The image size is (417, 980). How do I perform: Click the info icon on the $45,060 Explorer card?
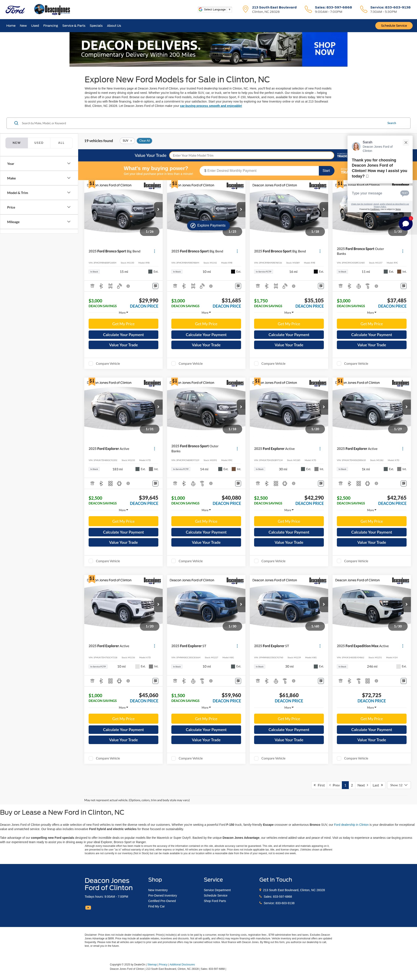click(128, 681)
